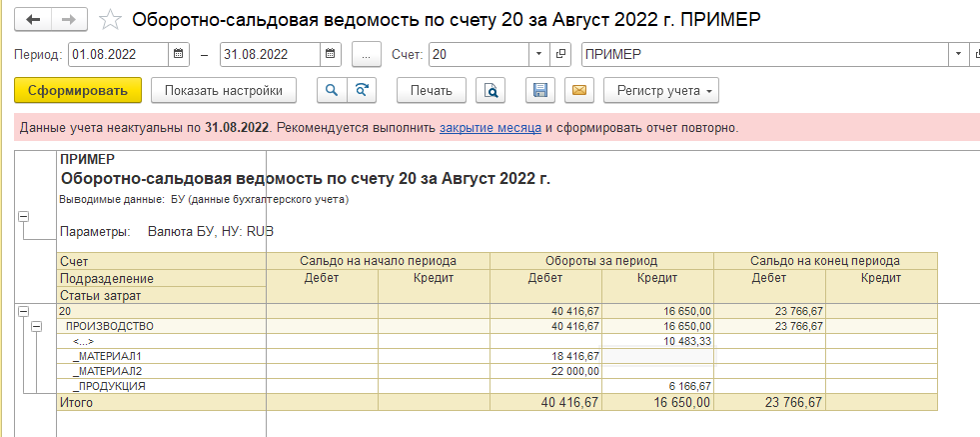Go forward with the right arrow button
Screen dimensions: 980x437
tap(69, 20)
